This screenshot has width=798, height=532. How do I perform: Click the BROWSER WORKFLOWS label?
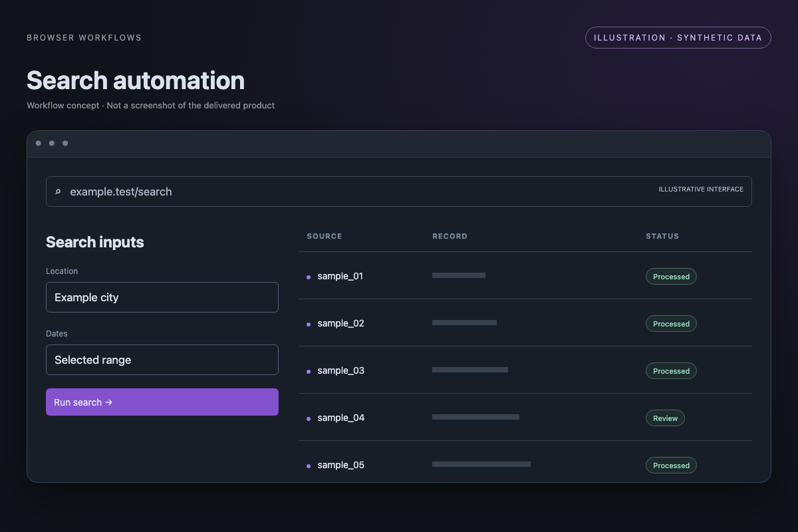(x=84, y=38)
